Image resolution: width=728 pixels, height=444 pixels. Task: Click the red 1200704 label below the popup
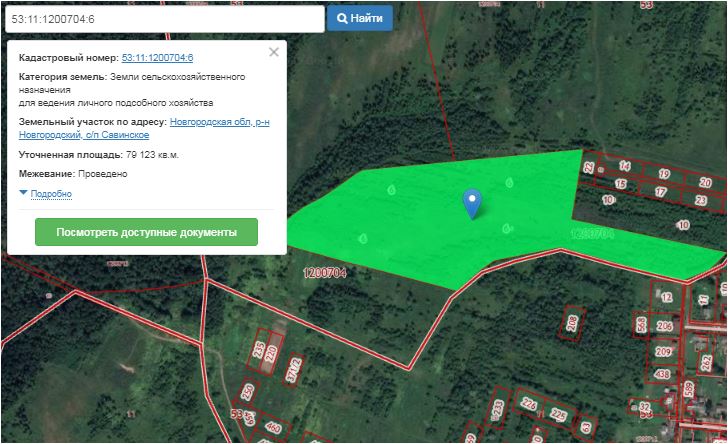pos(325,271)
